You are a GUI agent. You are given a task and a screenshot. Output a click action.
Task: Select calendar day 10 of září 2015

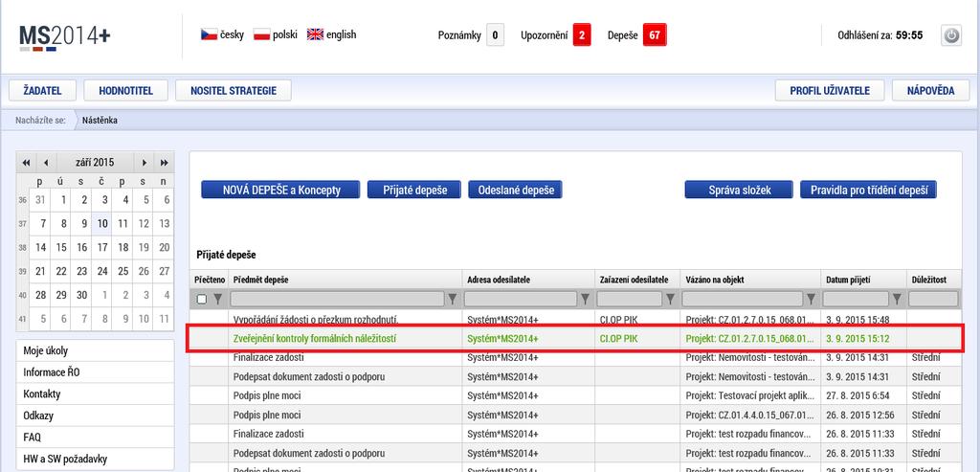[x=102, y=223]
